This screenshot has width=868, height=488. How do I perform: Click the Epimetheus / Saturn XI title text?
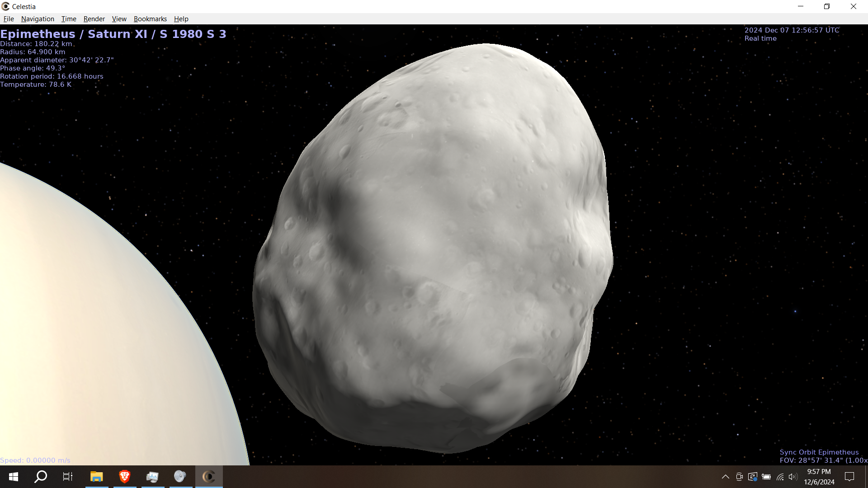click(x=113, y=34)
